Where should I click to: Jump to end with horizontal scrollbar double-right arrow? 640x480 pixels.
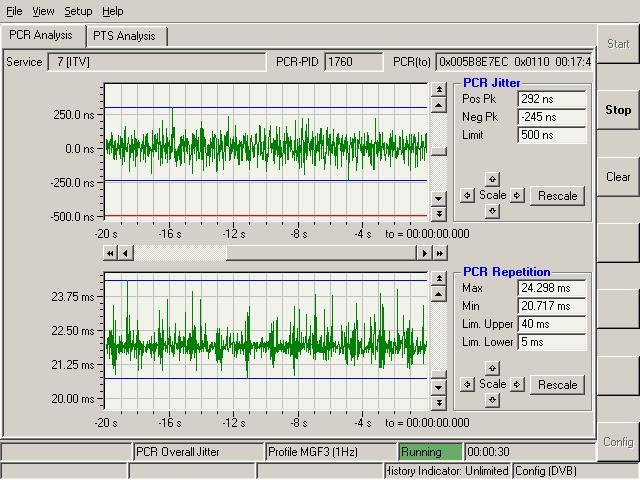pyautogui.click(x=440, y=254)
